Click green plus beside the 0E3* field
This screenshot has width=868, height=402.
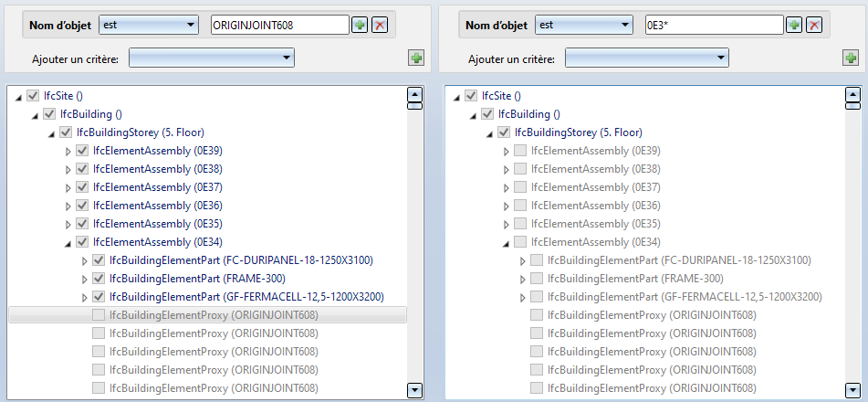(794, 25)
